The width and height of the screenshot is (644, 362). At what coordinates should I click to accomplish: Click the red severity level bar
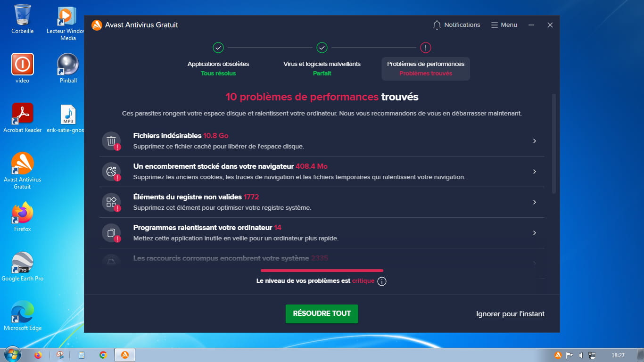pyautogui.click(x=322, y=271)
